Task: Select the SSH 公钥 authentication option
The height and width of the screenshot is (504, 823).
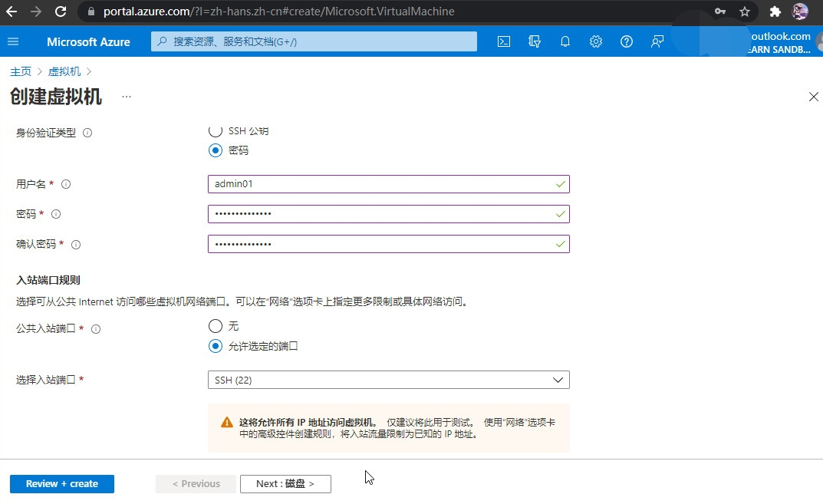Action: point(216,130)
